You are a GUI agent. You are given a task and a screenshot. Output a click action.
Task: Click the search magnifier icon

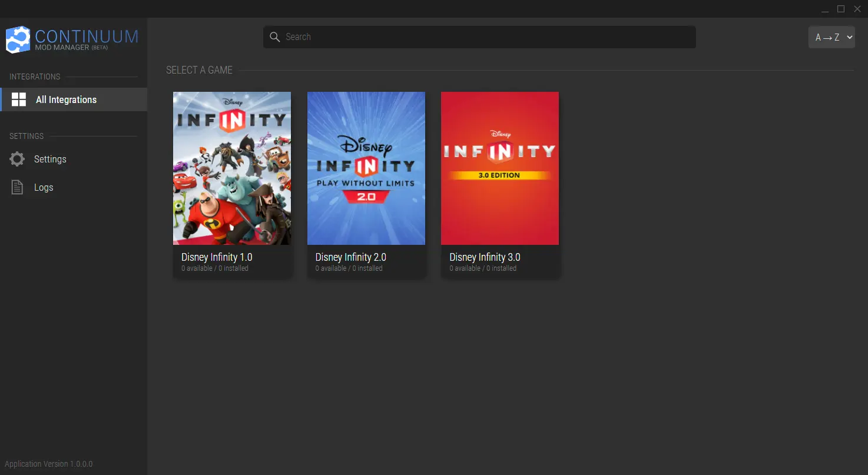(274, 37)
